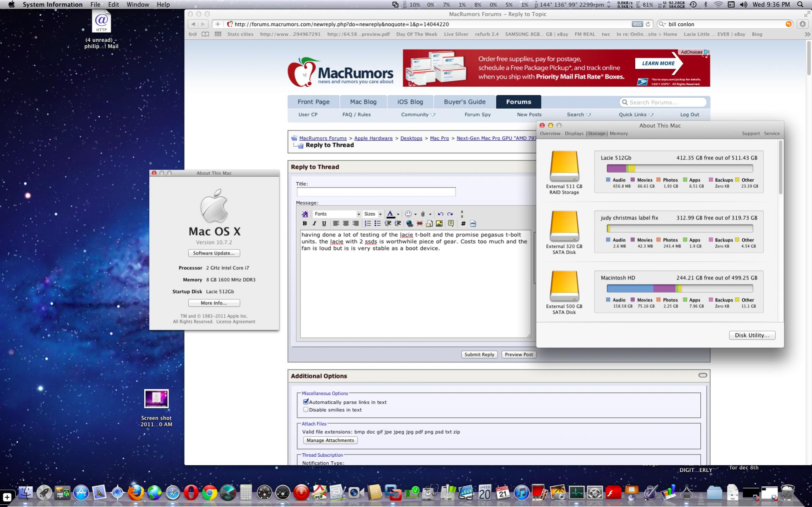
Task: Reload the page in the browser address bar
Action: [x=647, y=24]
